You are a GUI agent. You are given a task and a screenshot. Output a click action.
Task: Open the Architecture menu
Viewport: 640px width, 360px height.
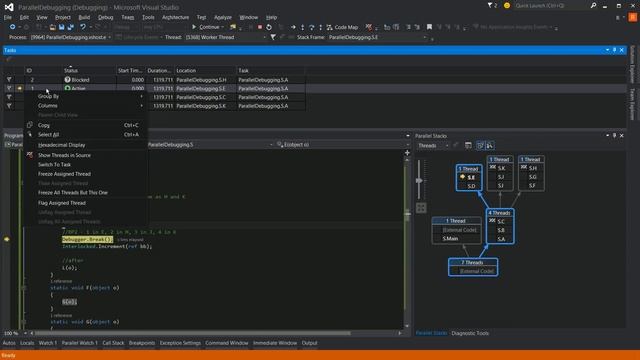pos(176,18)
